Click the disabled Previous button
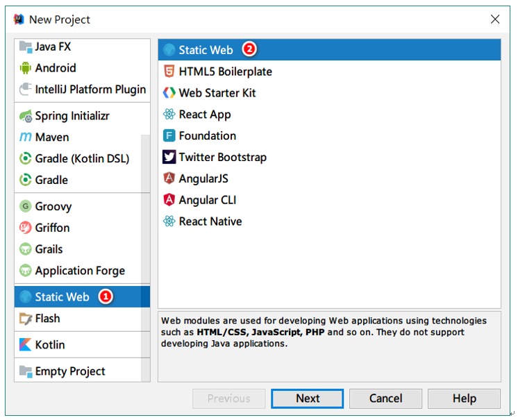Screen dimensions: 518x420 pos(229,398)
